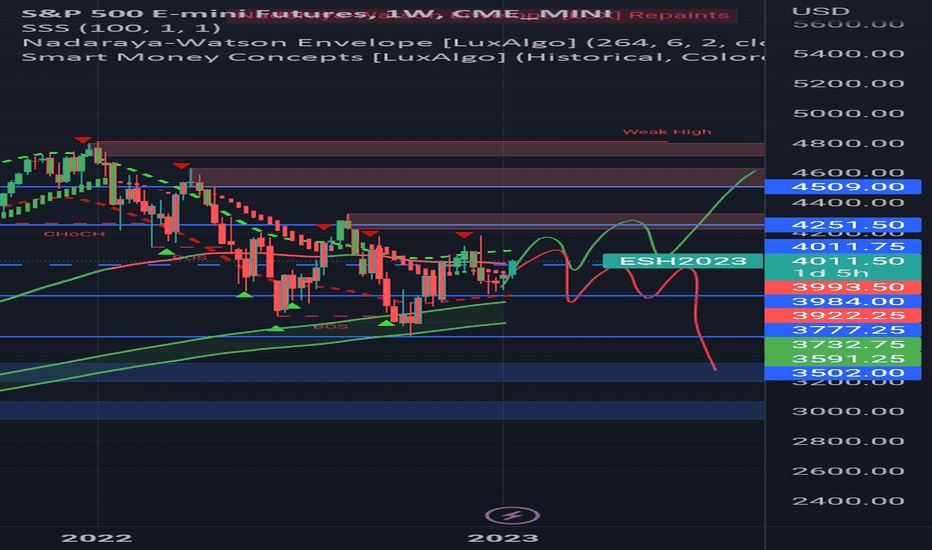This screenshot has height=550, width=932.
Task: Select the Smart Money Concepts indicator label
Action: [392, 57]
